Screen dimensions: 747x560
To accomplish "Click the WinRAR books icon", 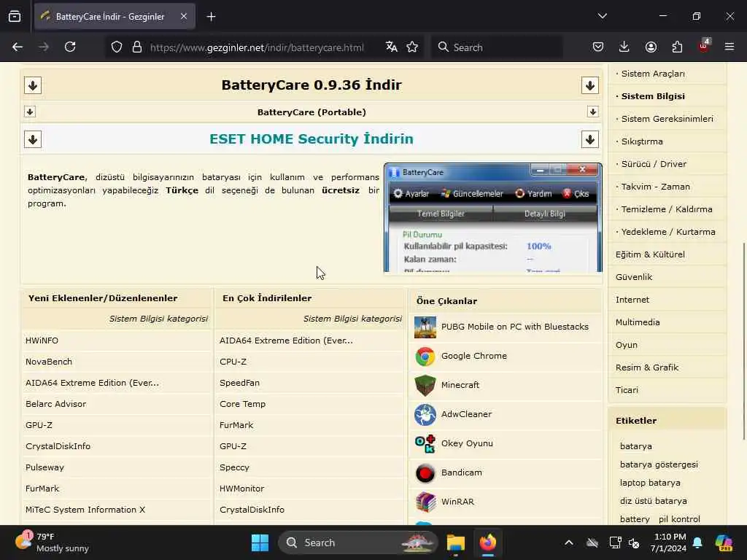I will pos(425,502).
